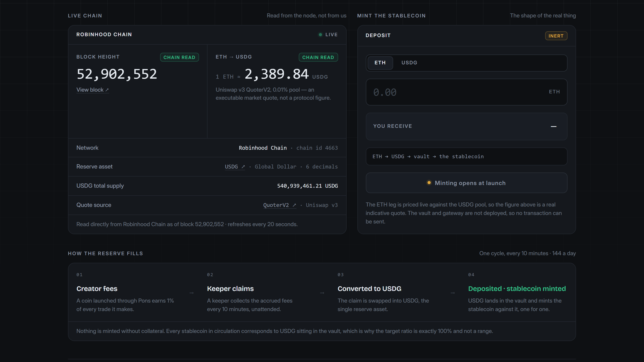This screenshot has height=362, width=644.
Task: Click the arrow after the Keeper claims step
Action: 322,293
